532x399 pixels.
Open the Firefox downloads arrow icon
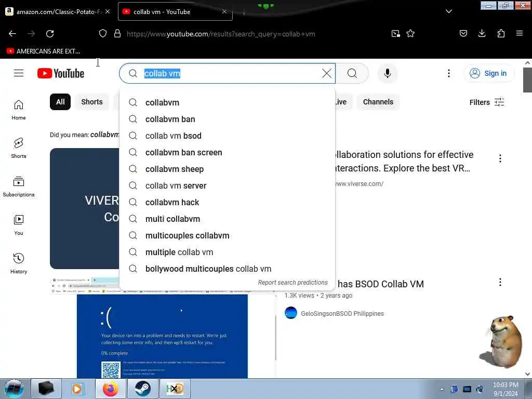coord(482,33)
